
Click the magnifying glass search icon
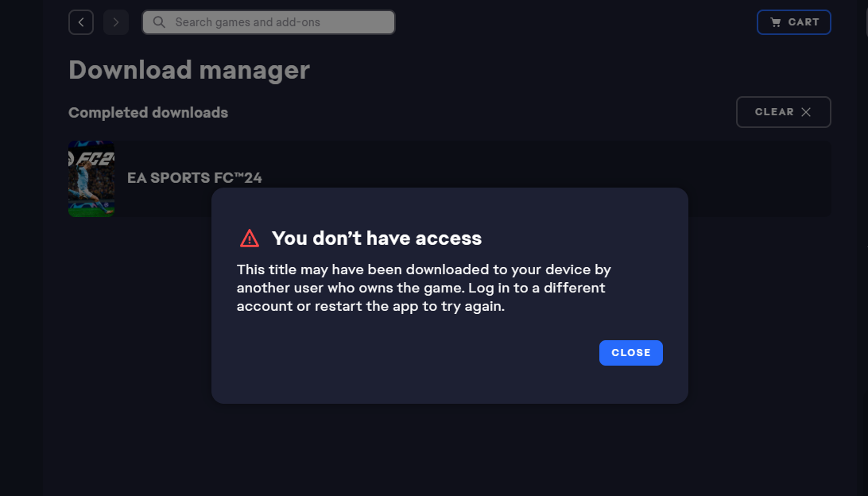tap(159, 22)
